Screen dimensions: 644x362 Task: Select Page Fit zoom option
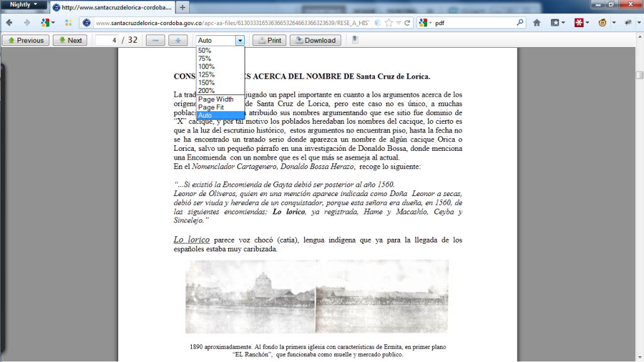click(x=211, y=107)
